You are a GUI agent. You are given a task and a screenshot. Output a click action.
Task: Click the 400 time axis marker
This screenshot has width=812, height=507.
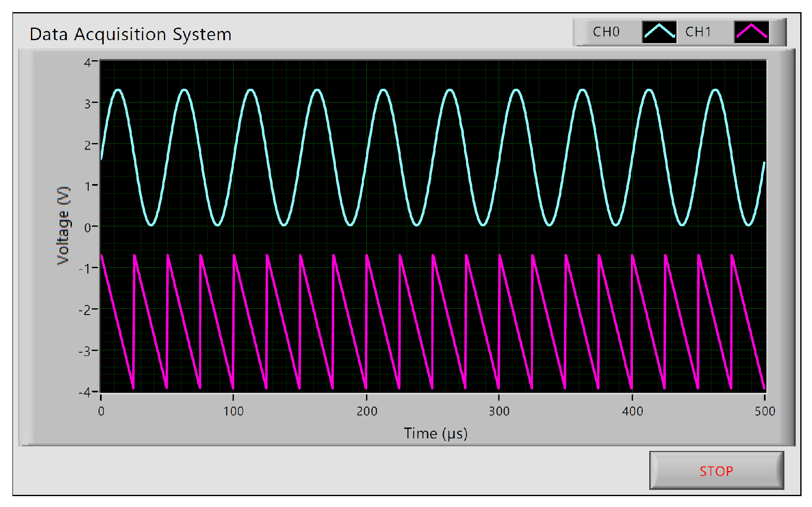click(632, 412)
